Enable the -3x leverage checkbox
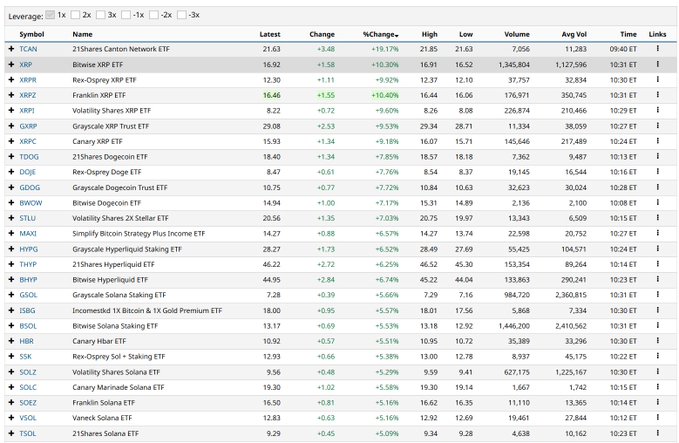Viewport: 679px width, 443px height. 182,15
